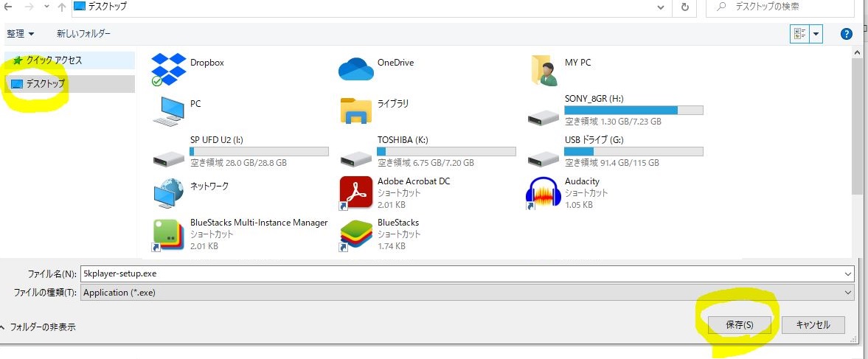Expand the view options dropdown arrow
This screenshot has height=359, width=868.
coord(816,34)
